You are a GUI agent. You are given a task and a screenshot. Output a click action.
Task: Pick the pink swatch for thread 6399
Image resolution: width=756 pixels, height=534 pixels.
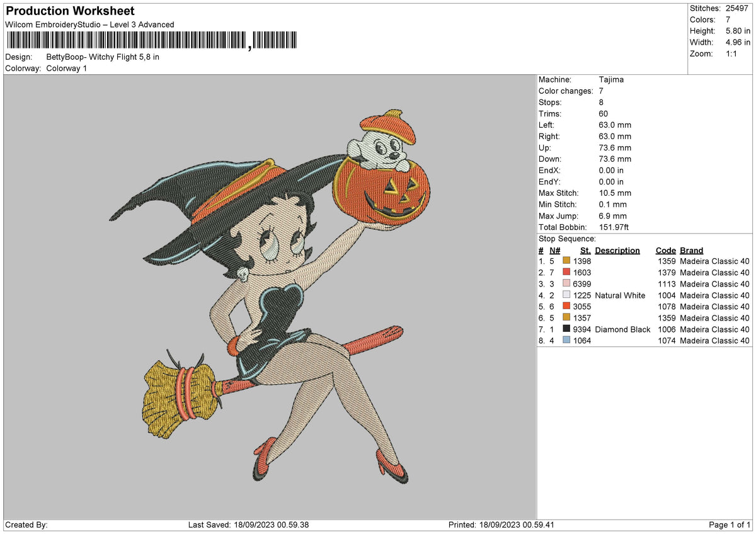point(566,283)
